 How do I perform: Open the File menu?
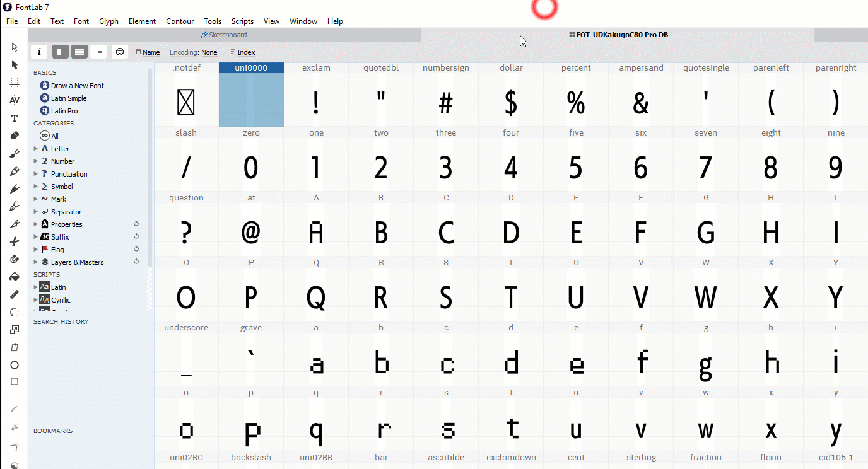tap(12, 21)
